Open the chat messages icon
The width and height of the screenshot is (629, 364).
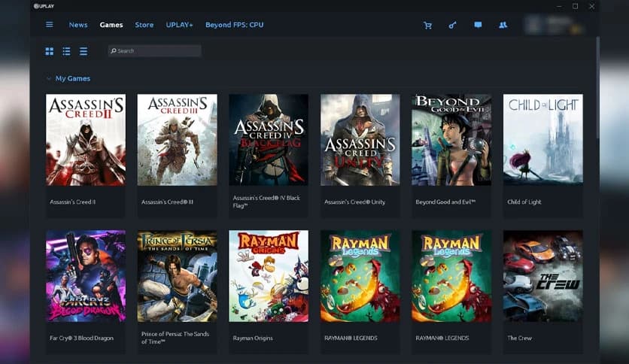[x=478, y=25]
